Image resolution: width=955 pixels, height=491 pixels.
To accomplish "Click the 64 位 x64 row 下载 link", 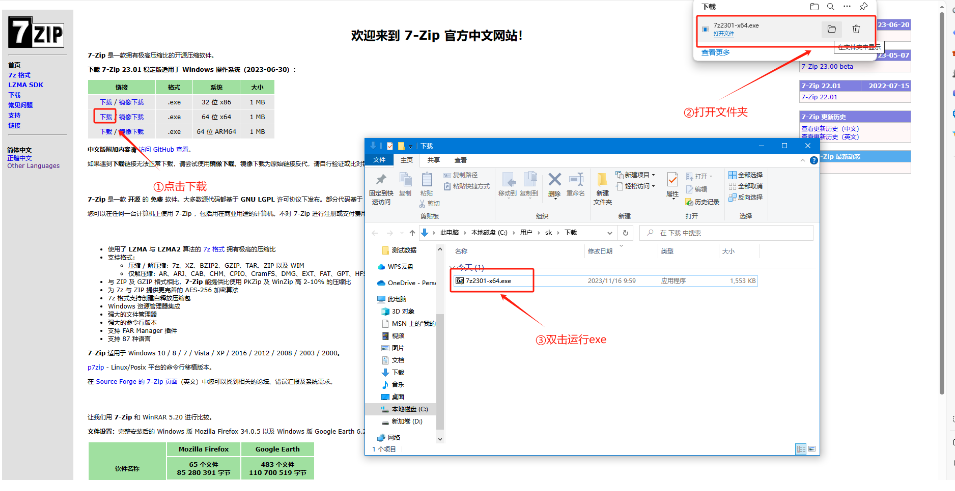I will [x=106, y=116].
